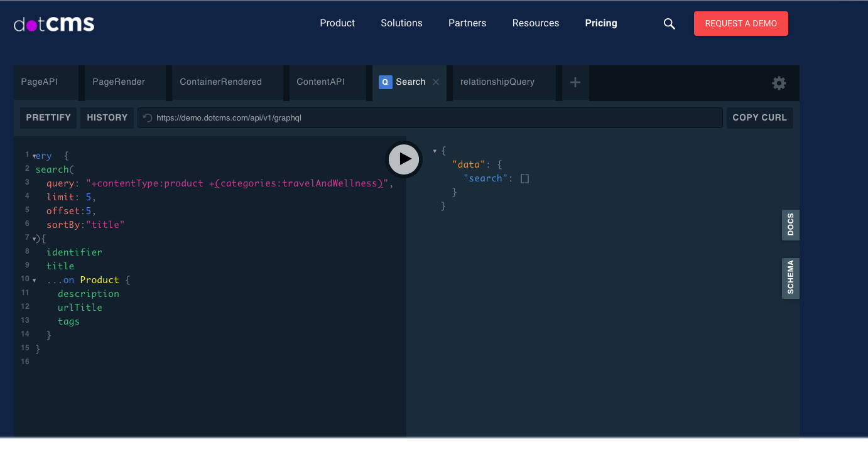Click the dotCMS logo
This screenshot has height=452, width=868.
(x=54, y=24)
